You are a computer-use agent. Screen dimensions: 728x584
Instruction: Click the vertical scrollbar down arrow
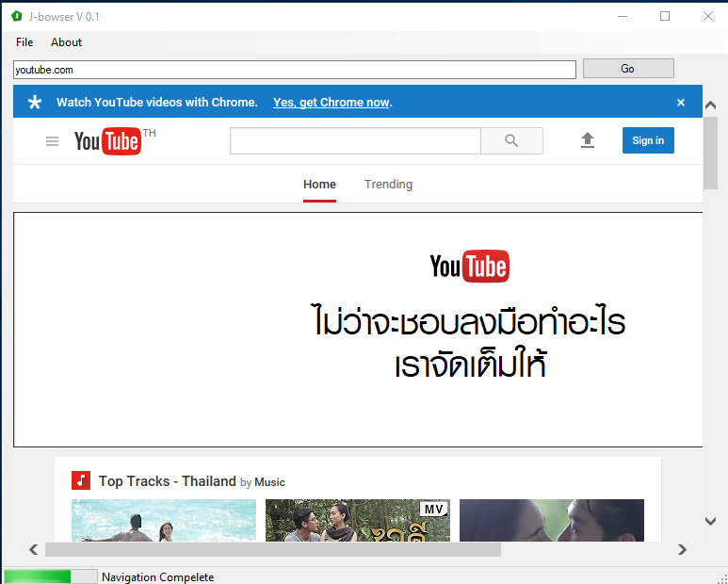[x=710, y=521]
